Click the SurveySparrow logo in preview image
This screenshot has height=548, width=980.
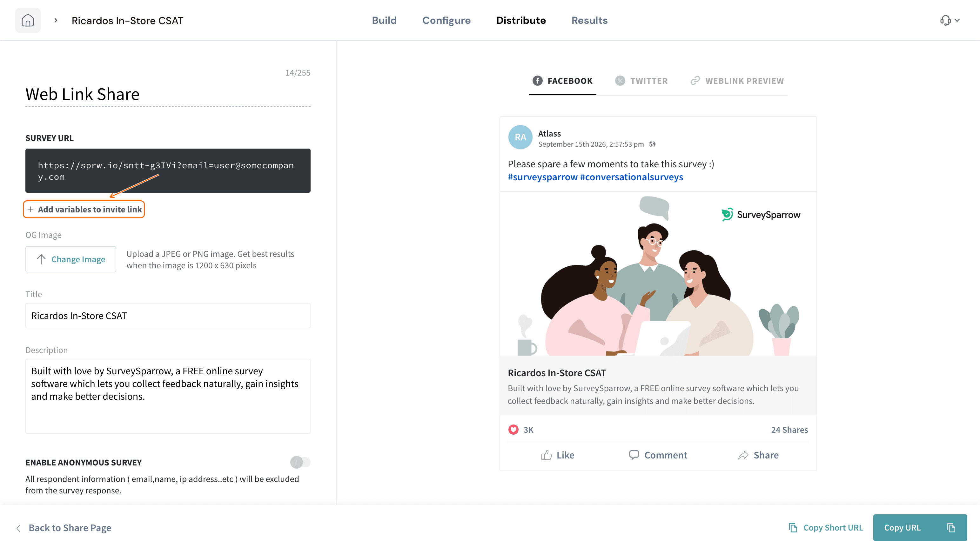pyautogui.click(x=761, y=215)
